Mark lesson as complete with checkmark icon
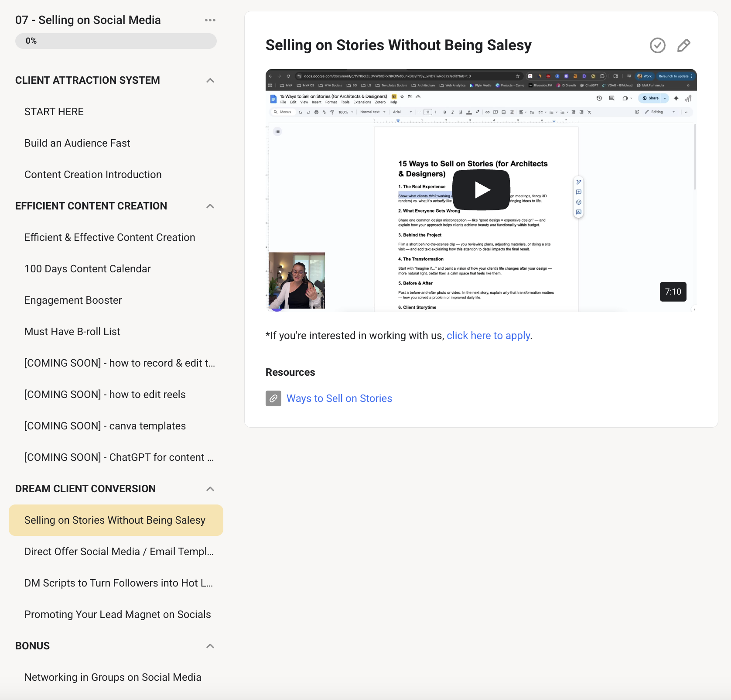The image size is (731, 700). 657,45
